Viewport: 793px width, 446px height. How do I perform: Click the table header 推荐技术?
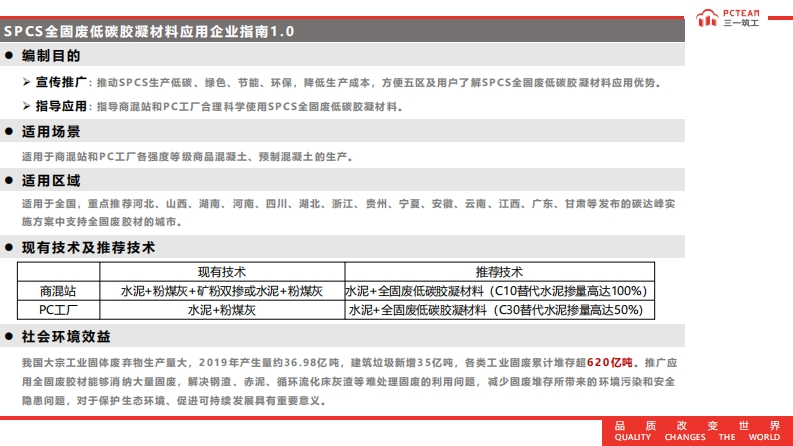499,272
